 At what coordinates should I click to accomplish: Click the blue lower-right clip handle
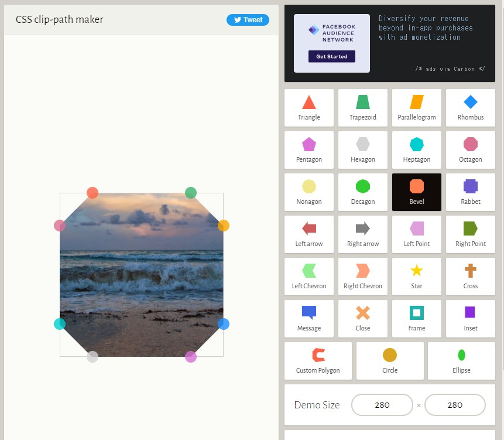tap(224, 324)
